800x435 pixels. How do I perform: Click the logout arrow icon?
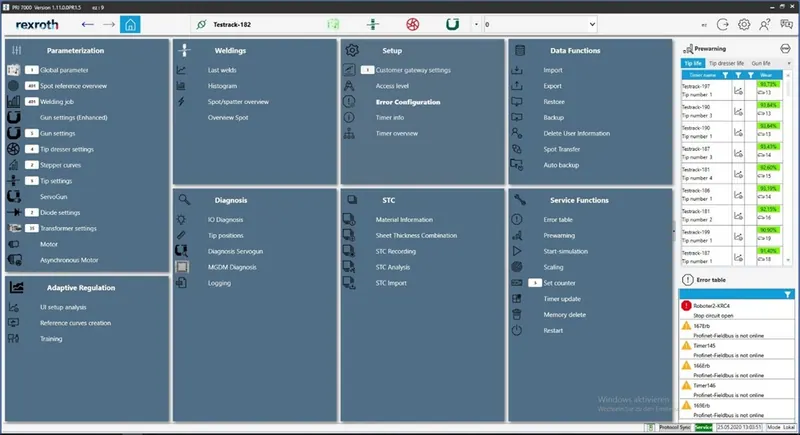pyautogui.click(x=722, y=24)
